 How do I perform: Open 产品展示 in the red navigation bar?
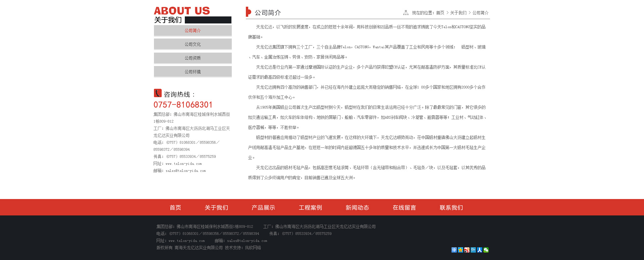[263, 208]
